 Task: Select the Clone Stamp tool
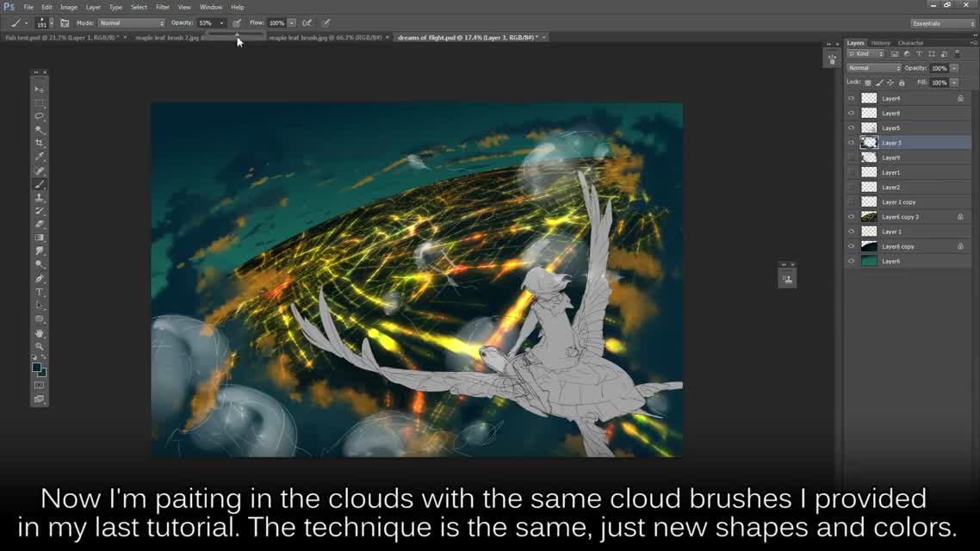coord(40,197)
